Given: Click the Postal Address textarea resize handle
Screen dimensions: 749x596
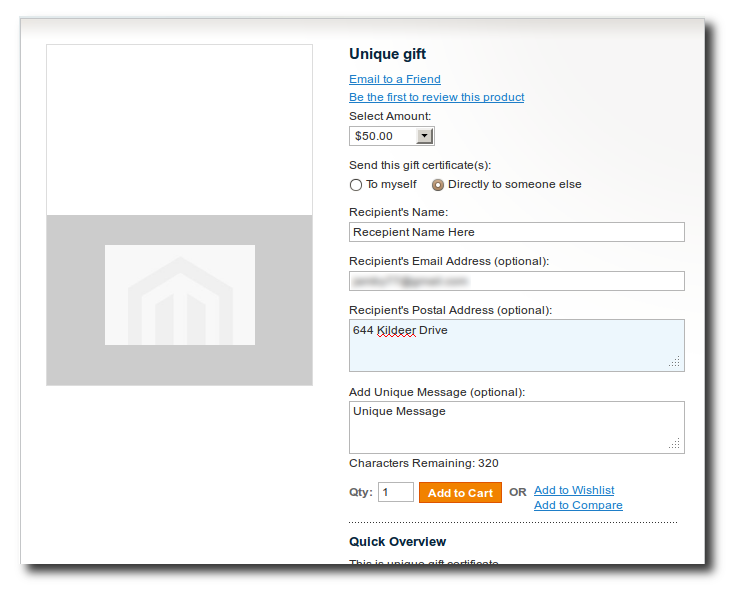Looking at the screenshot, I should click(x=674, y=362).
